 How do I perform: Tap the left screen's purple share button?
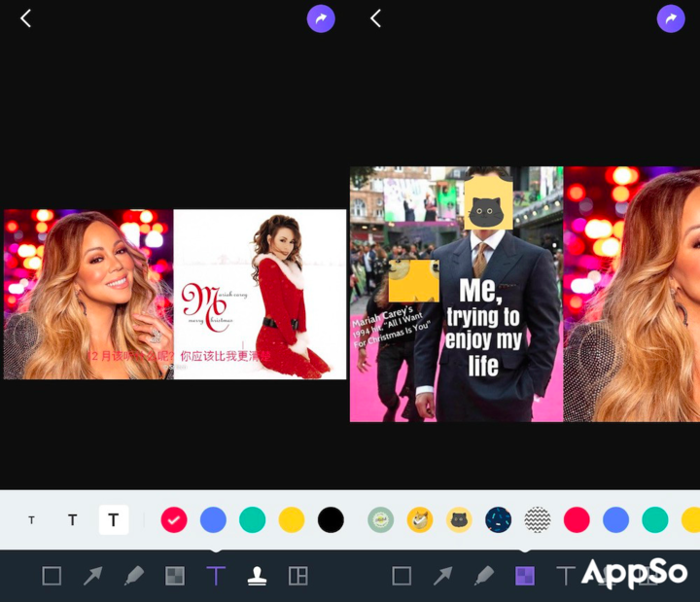(321, 18)
